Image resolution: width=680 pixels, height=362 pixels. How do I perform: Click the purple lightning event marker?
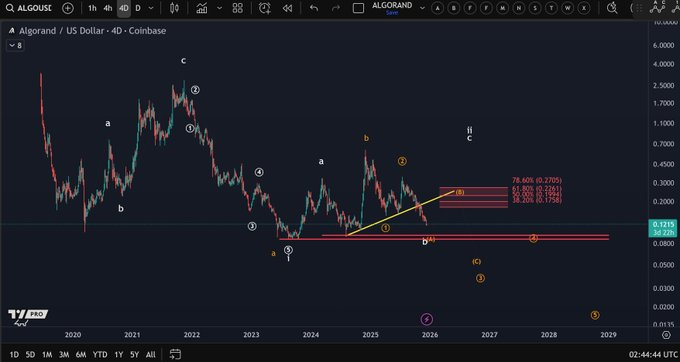click(x=427, y=320)
